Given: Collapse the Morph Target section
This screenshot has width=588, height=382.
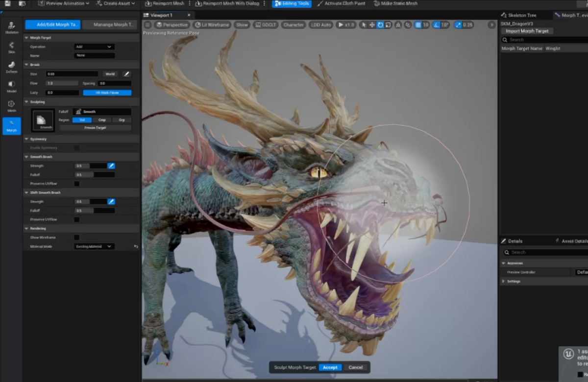Looking at the screenshot, I should pyautogui.click(x=26, y=38).
